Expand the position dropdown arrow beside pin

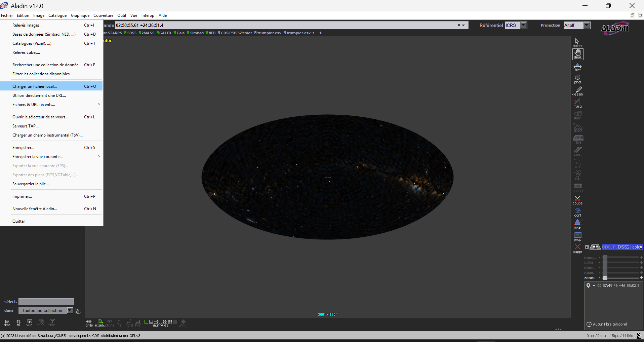(594, 286)
